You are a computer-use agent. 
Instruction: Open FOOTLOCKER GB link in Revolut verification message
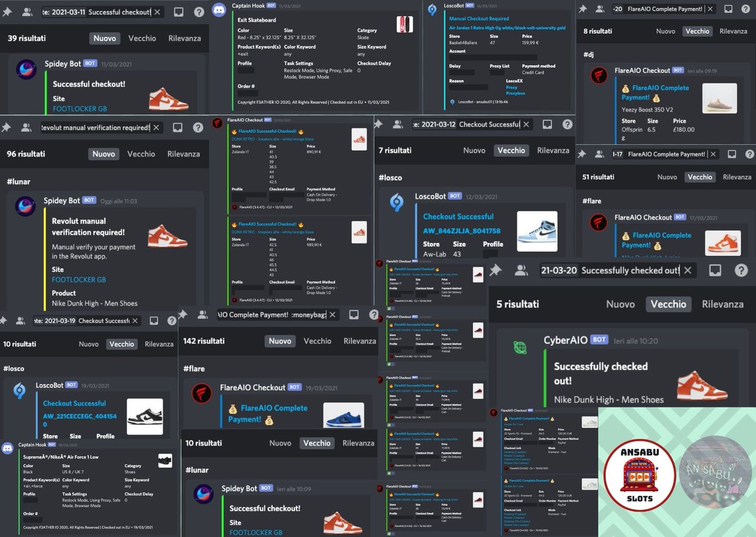coord(79,279)
